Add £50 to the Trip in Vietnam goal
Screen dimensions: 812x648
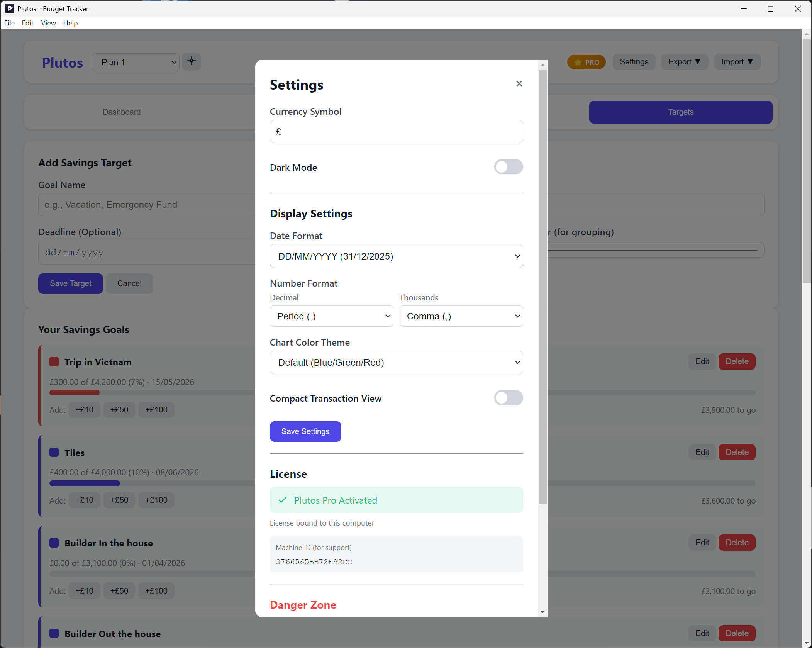[x=119, y=409]
